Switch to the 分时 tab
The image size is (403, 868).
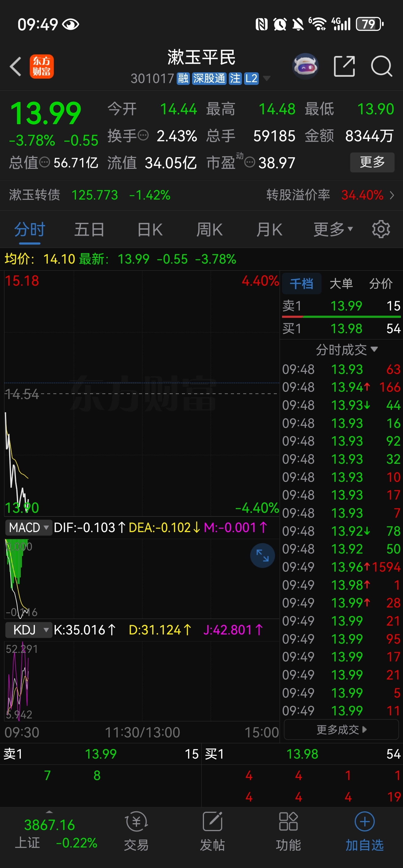(x=30, y=230)
